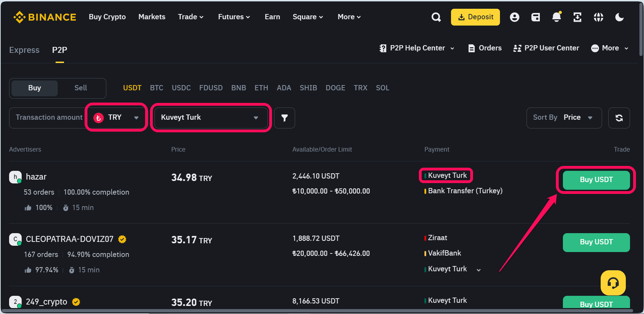Select the DOGE coin tab

[335, 88]
